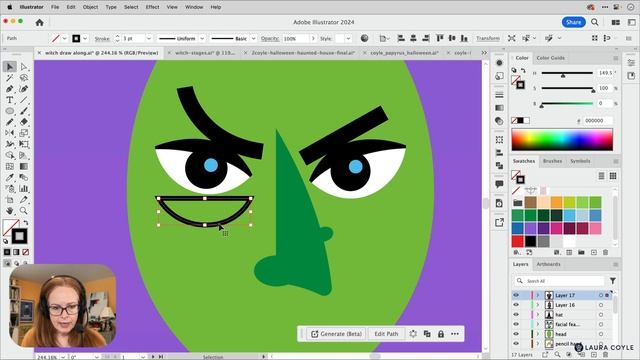Click target circle for Layer 16

[601, 305]
